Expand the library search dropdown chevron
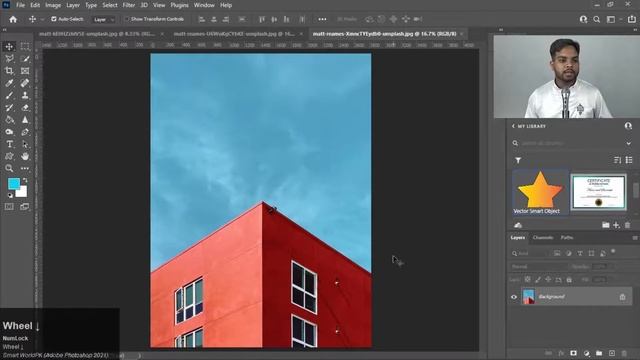 click(629, 143)
